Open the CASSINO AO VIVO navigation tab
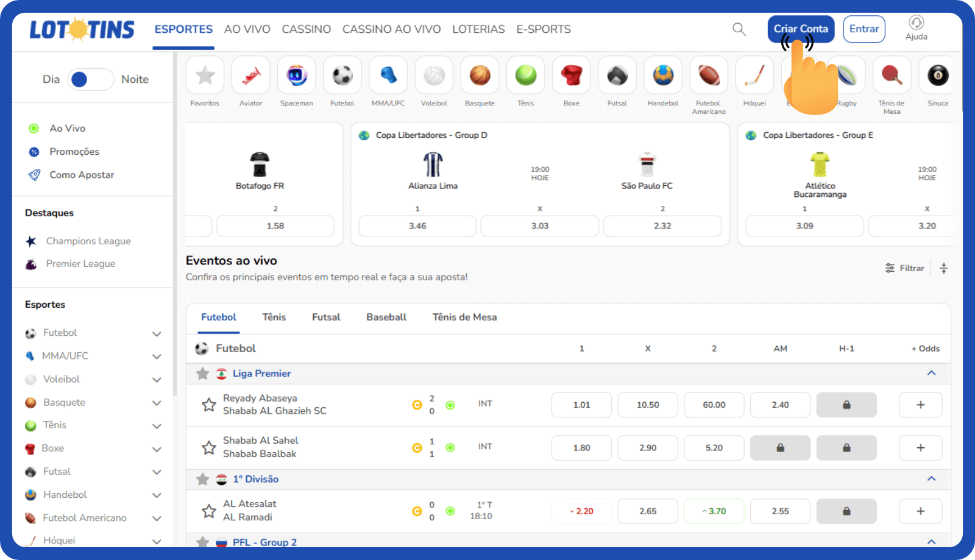Screen dimensions: 975x560 tap(392, 29)
